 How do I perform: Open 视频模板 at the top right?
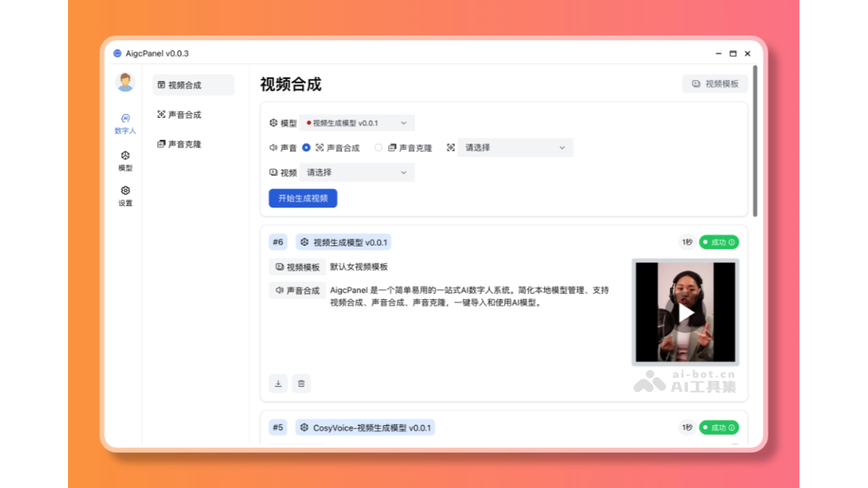coord(715,83)
